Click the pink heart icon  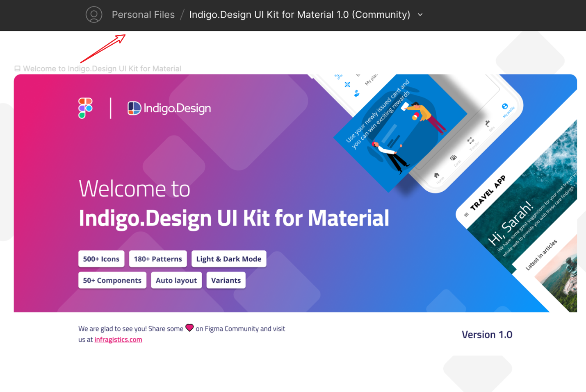189,328
